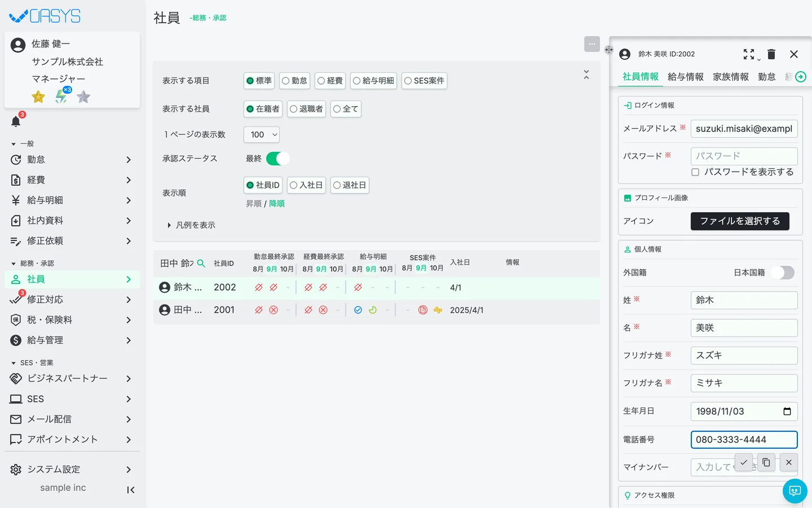This screenshot has width=812, height=508.
Task: Click 佐藤 健一 profile avatar
Action: (18, 45)
